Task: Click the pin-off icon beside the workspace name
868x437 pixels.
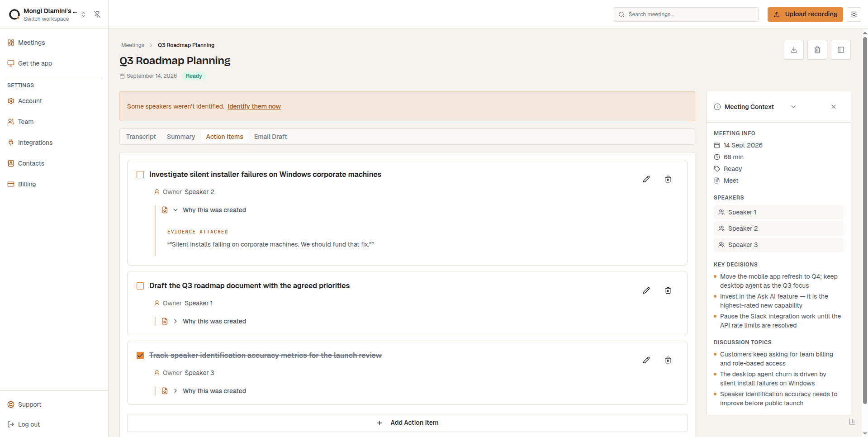Action: [97, 14]
